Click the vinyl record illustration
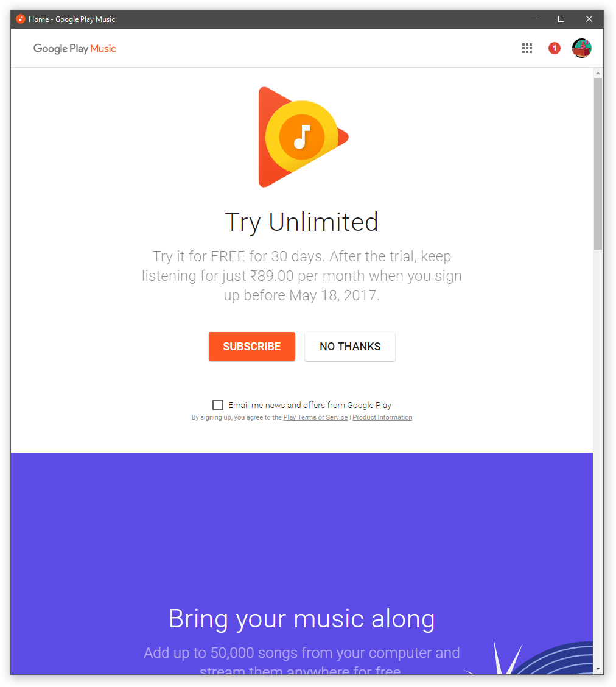The width and height of the screenshot is (616, 687). coord(551,657)
